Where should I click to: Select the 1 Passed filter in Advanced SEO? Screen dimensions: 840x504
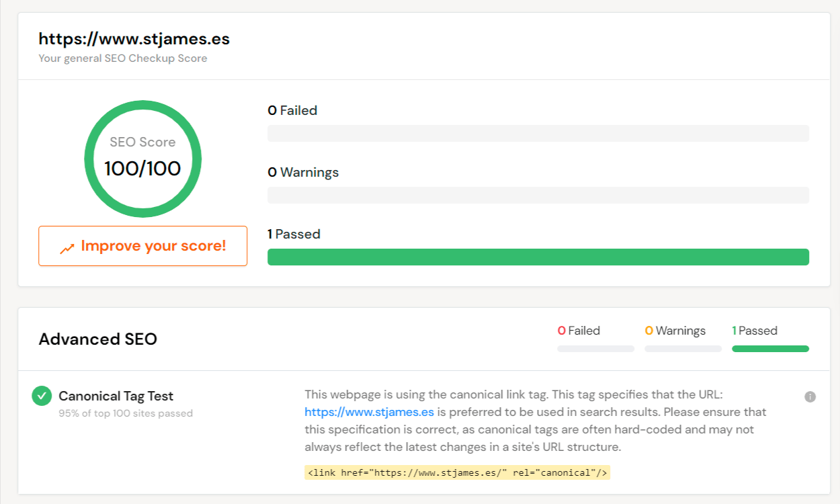[770, 338]
